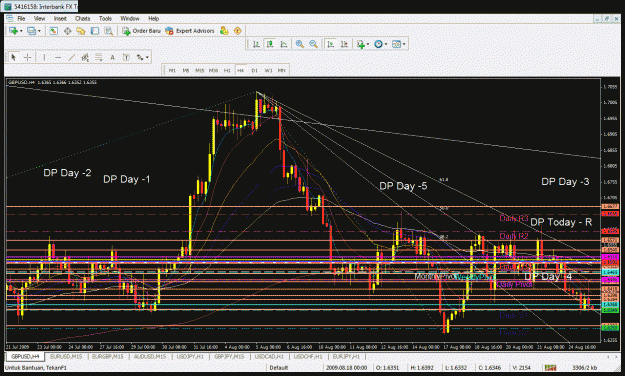The width and height of the screenshot is (625, 376).
Task: Switch timeframe to M15
Action: tap(199, 70)
